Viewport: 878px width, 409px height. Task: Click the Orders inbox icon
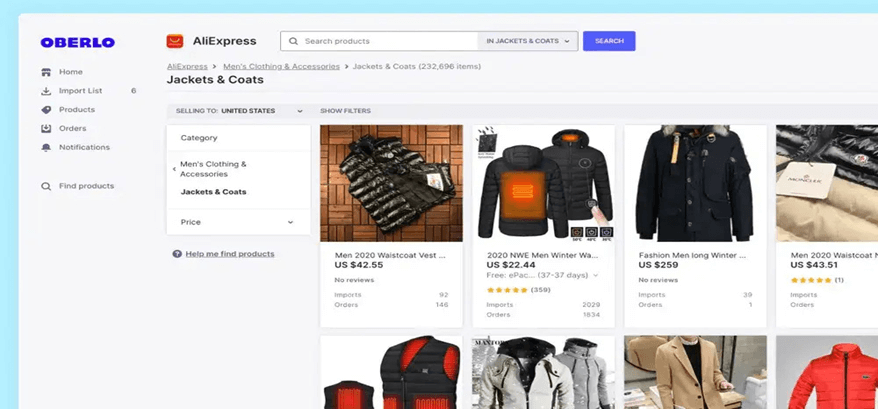click(46, 129)
